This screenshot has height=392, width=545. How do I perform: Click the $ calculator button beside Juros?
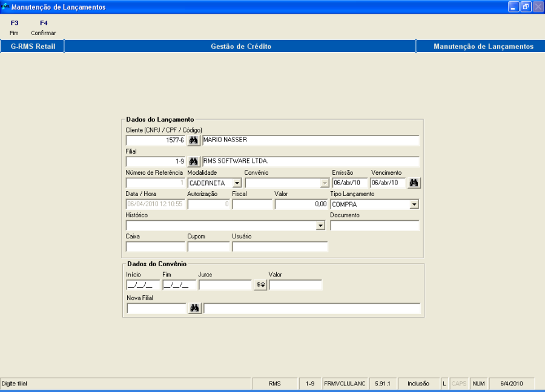(x=260, y=285)
